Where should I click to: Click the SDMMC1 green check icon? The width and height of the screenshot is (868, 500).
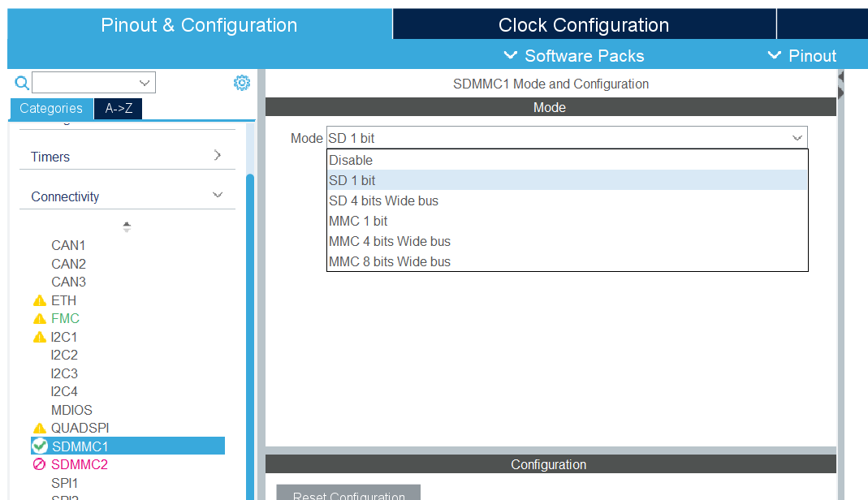tap(40, 446)
